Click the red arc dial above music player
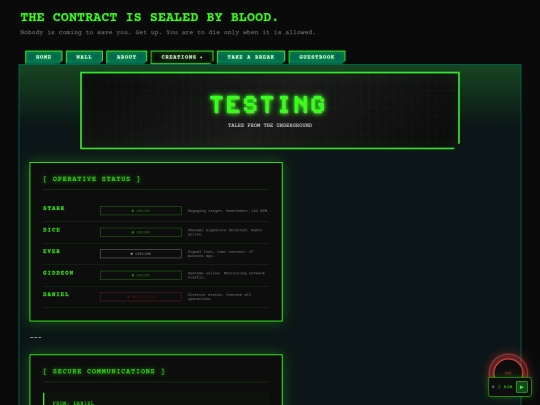 pos(508,366)
